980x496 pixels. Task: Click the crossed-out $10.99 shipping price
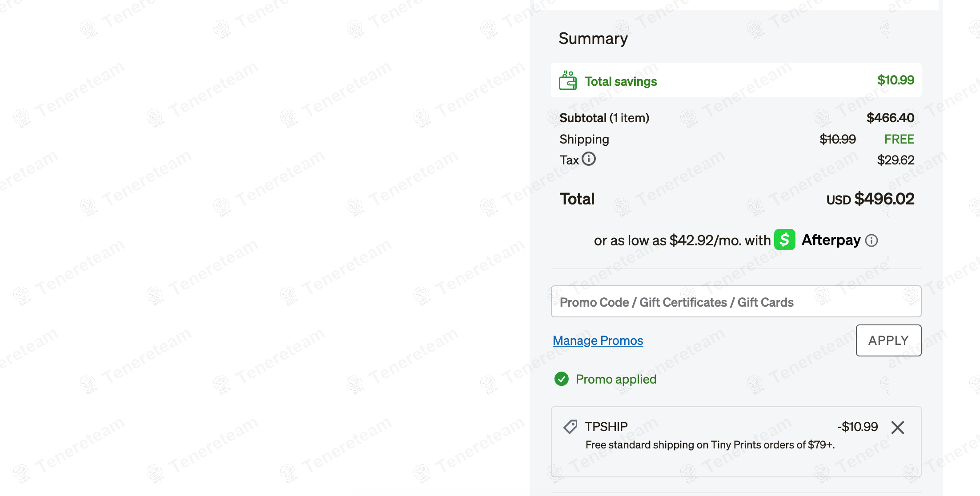click(x=838, y=139)
